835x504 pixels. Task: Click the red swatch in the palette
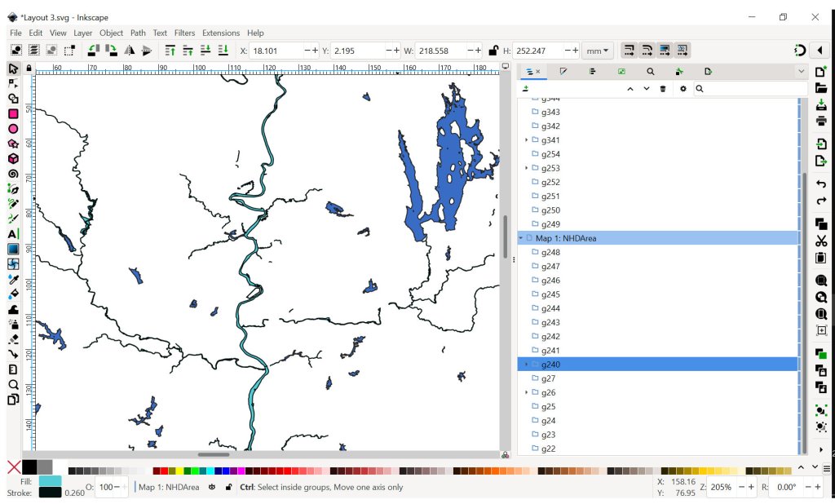(163, 471)
